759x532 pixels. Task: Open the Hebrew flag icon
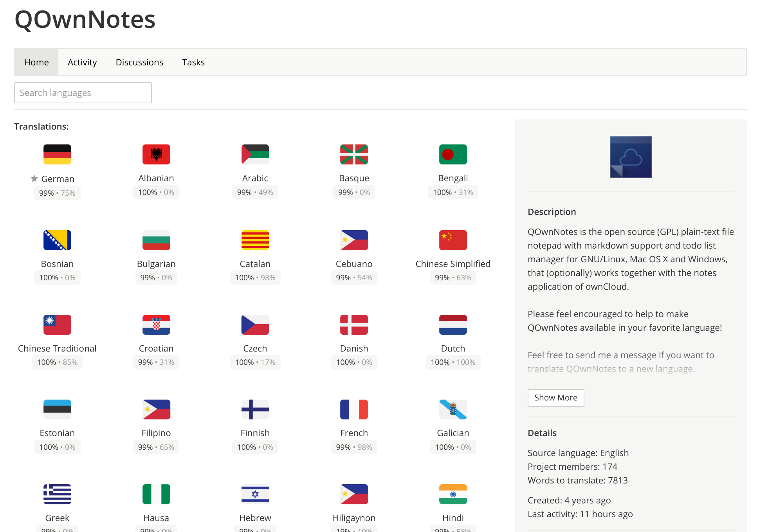[255, 494]
